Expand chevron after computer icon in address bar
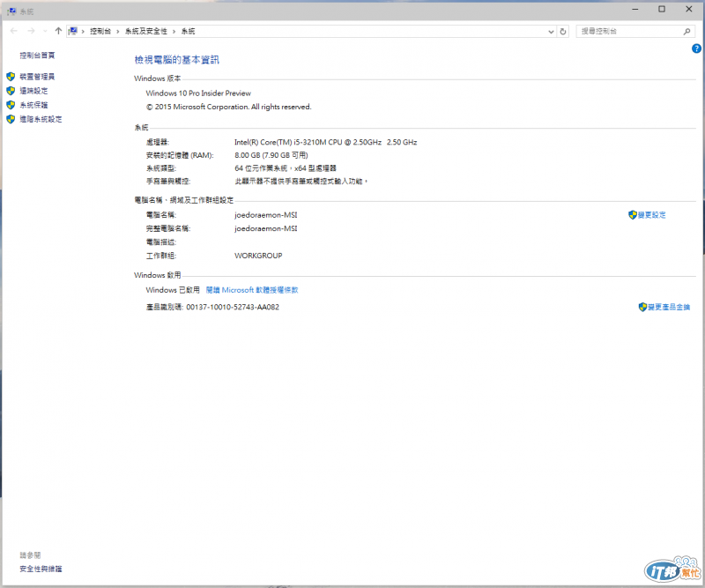Viewport: 705px width, 588px height. point(83,32)
